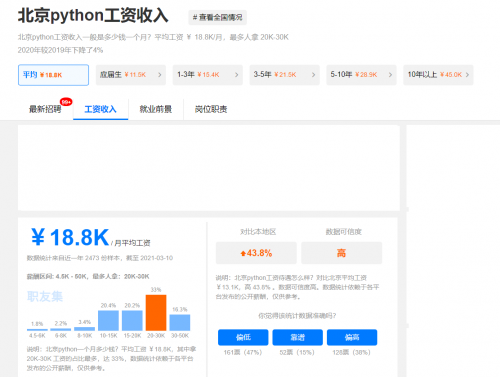
Task: Vote 偏高 on data accuracy
Action: [x=352, y=337]
